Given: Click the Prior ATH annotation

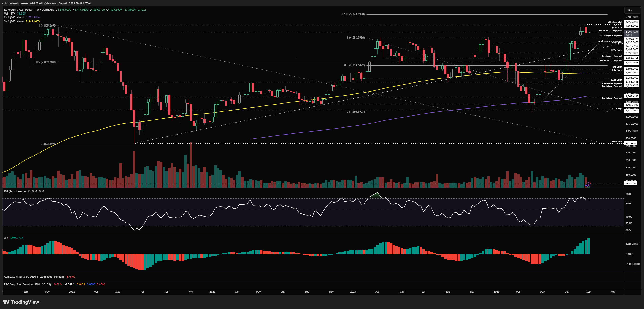Looking at the screenshot, I should [x=617, y=27].
